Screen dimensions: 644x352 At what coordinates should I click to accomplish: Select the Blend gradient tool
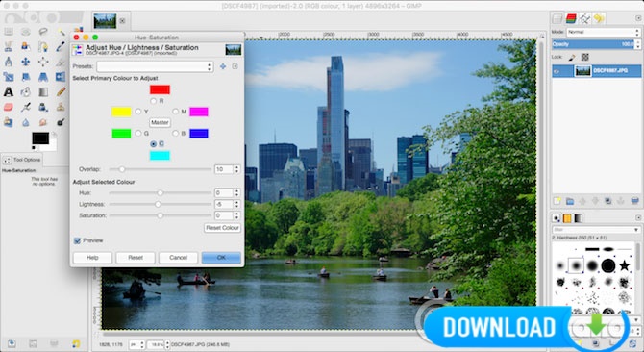tap(43, 91)
